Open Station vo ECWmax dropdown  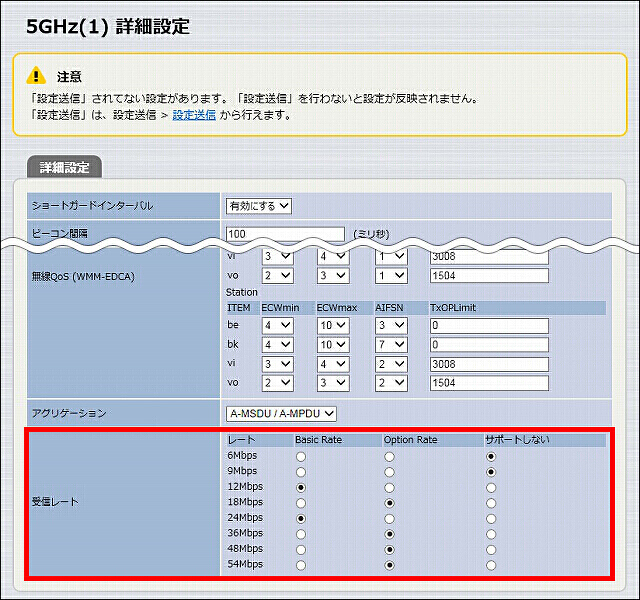click(x=333, y=383)
